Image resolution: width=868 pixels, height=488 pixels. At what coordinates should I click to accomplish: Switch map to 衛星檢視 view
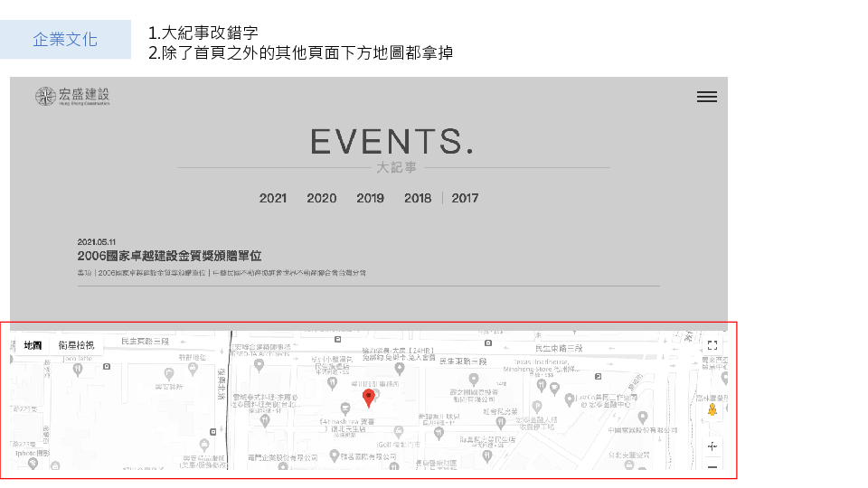76,345
